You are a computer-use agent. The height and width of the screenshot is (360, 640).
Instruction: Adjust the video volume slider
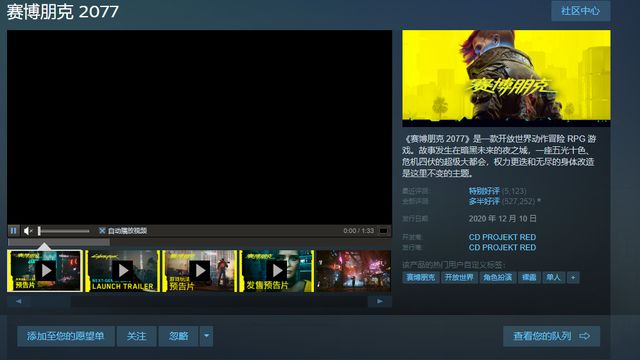tap(64, 231)
